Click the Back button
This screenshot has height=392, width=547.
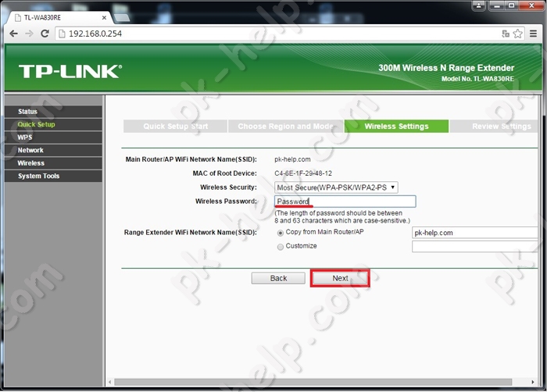click(x=278, y=278)
